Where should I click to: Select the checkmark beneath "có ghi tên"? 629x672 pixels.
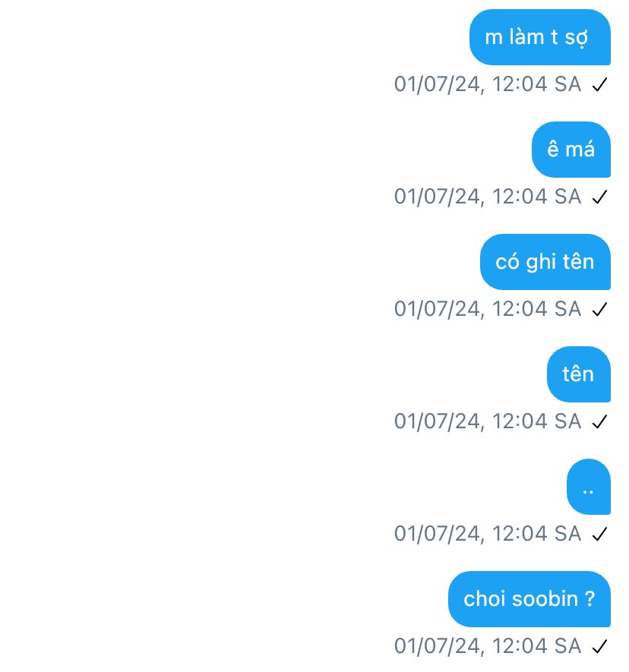[x=599, y=309]
